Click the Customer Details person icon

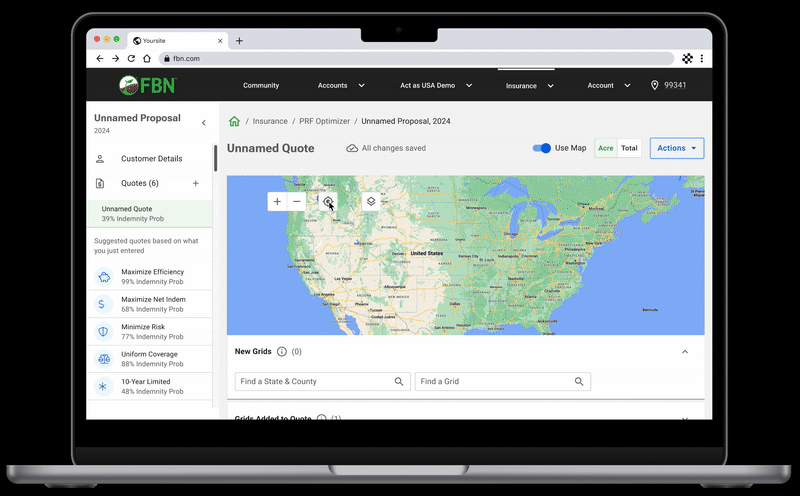(x=100, y=159)
